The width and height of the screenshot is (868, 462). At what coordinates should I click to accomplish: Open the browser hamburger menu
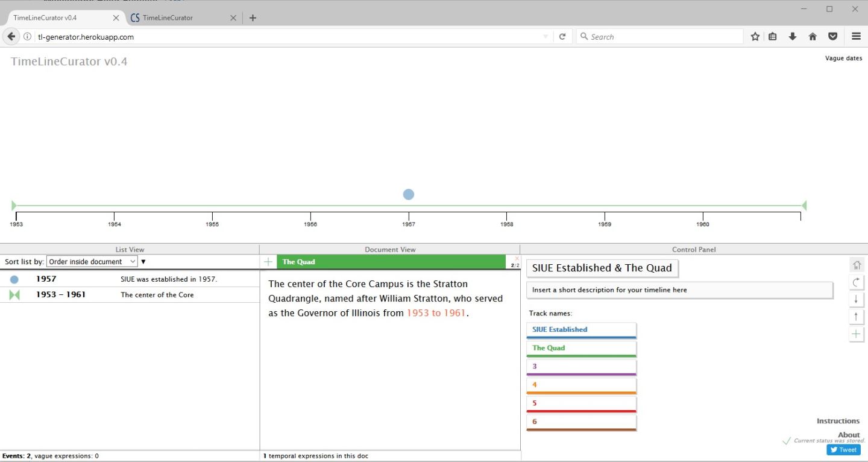tap(856, 37)
